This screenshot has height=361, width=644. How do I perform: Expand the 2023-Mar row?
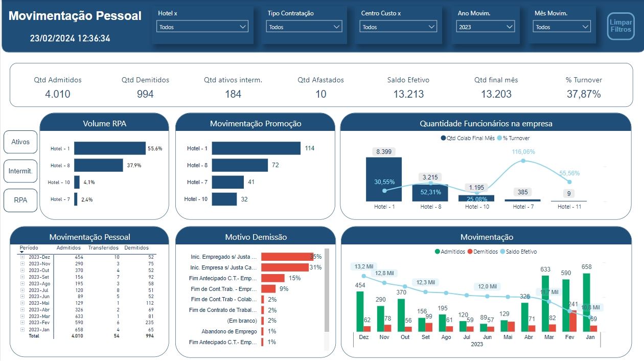[22, 317]
